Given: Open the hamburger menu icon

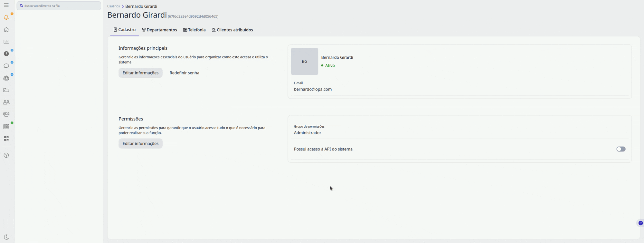Looking at the screenshot, I should (x=6, y=5).
